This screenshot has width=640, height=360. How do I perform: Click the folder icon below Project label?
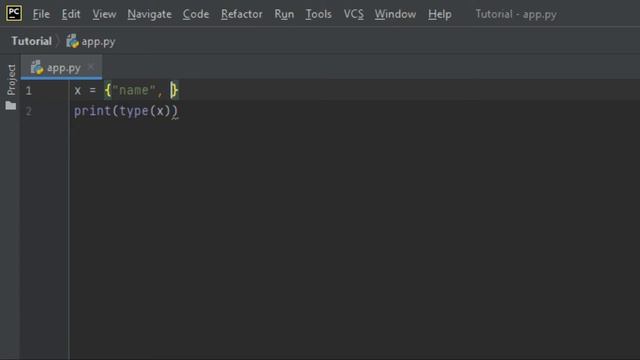coord(11,106)
